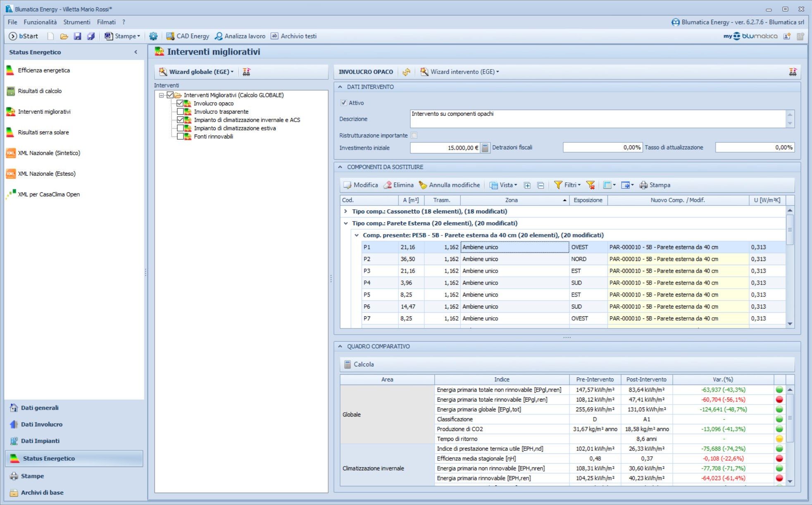Open the Strumenti menu
This screenshot has width=812, height=505.
[x=76, y=22]
